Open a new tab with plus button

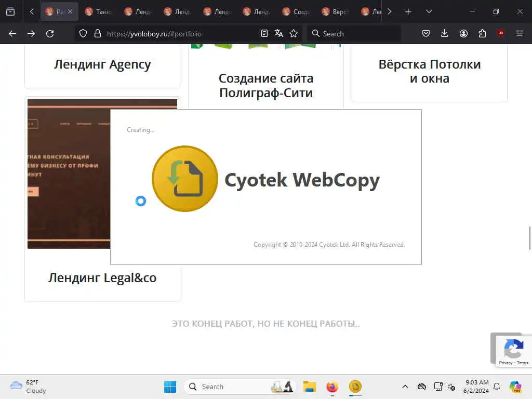point(408,12)
